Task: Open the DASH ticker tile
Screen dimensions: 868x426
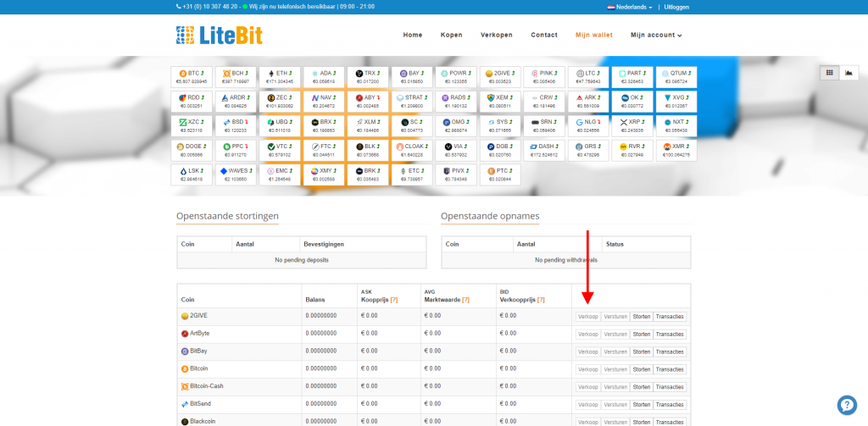Action: pos(544,150)
